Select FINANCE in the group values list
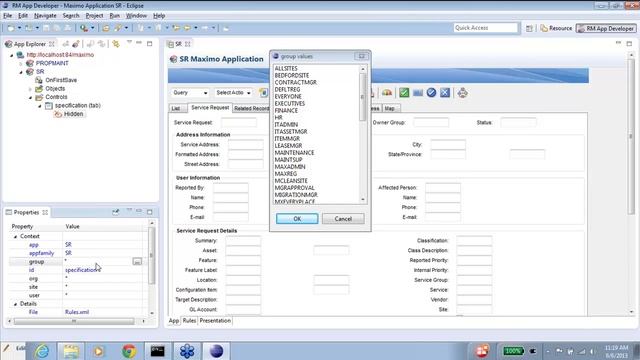This screenshot has width=640, height=360. pyautogui.click(x=286, y=111)
